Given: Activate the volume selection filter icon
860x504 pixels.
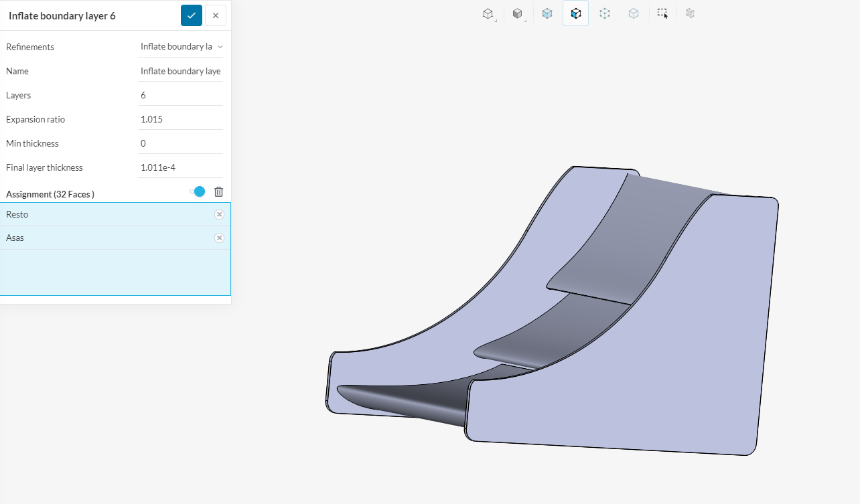Looking at the screenshot, I should click(547, 13).
